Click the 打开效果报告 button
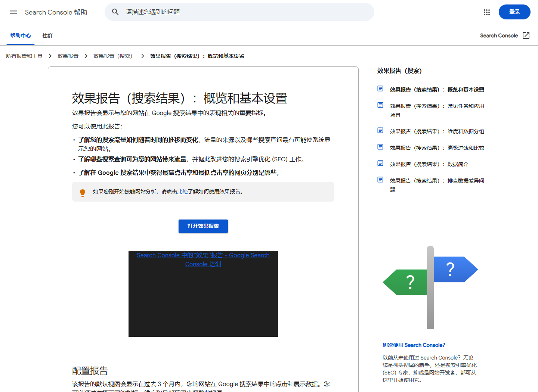 pos(203,226)
